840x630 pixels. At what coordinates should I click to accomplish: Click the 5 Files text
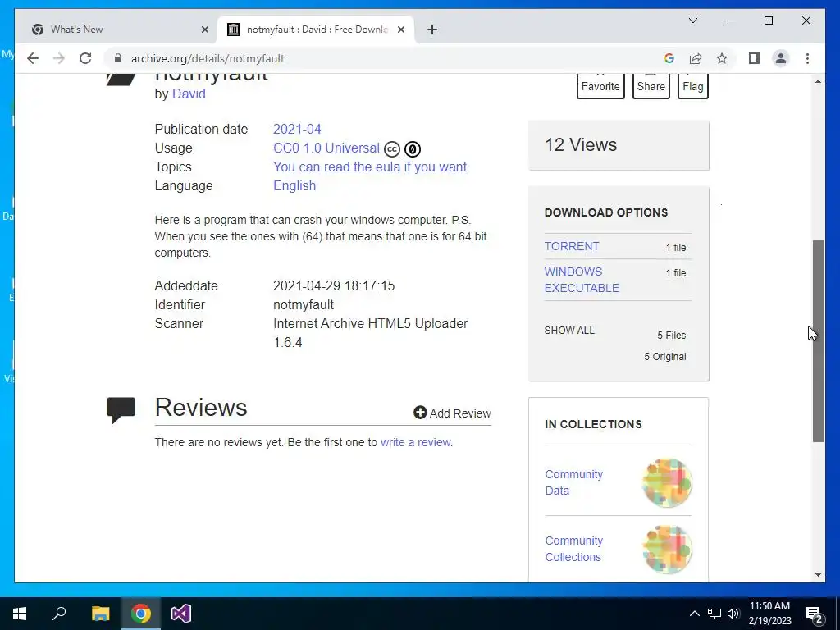(671, 336)
